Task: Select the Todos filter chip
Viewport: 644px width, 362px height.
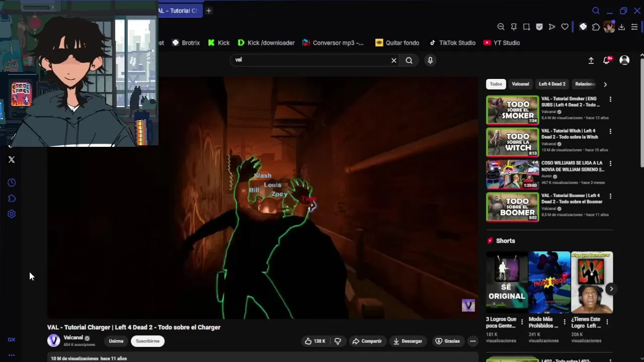Action: click(x=496, y=84)
